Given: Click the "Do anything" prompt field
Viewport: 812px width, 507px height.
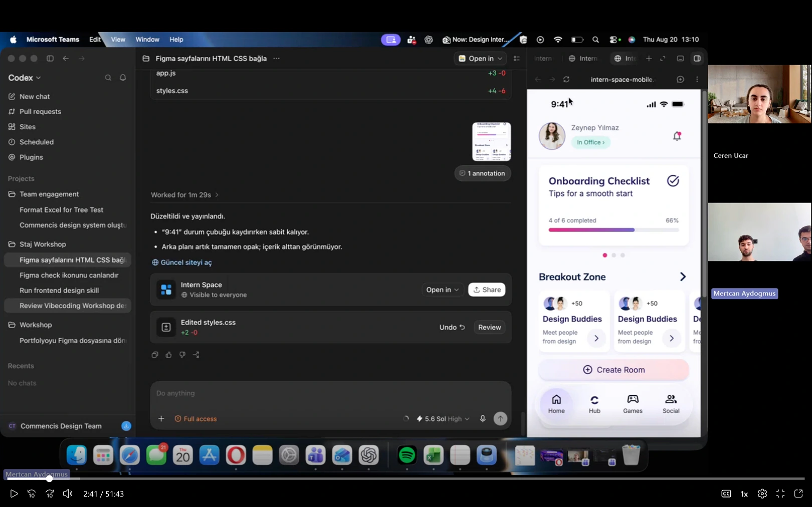Looking at the screenshot, I should [330, 393].
